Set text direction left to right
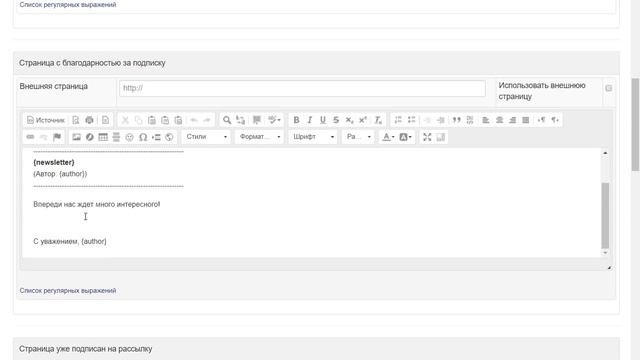640x360 pixels. pyautogui.click(x=541, y=120)
